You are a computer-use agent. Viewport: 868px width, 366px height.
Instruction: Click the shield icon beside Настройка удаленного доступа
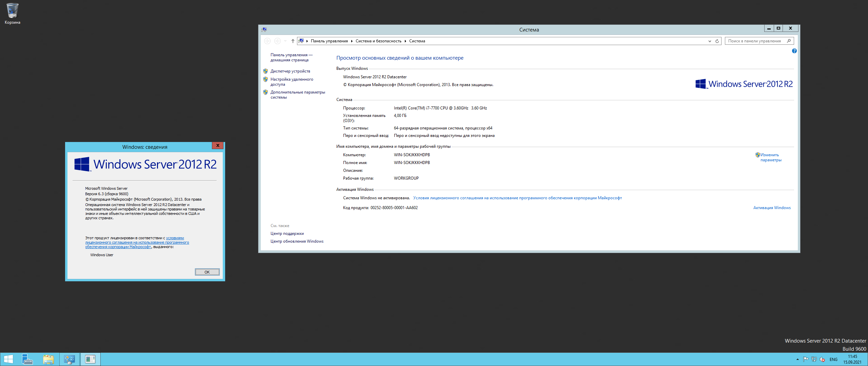(x=265, y=79)
